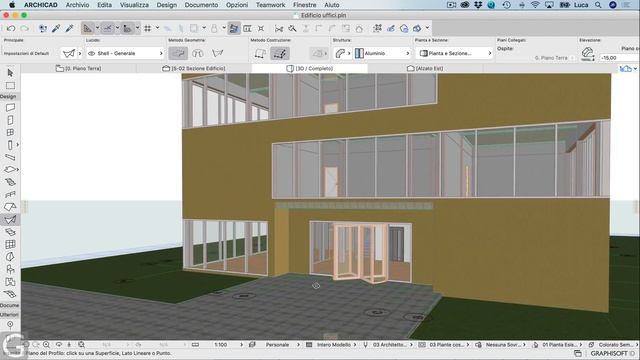Select the Skylight tool
The width and height of the screenshot is (640, 360).
[10, 232]
